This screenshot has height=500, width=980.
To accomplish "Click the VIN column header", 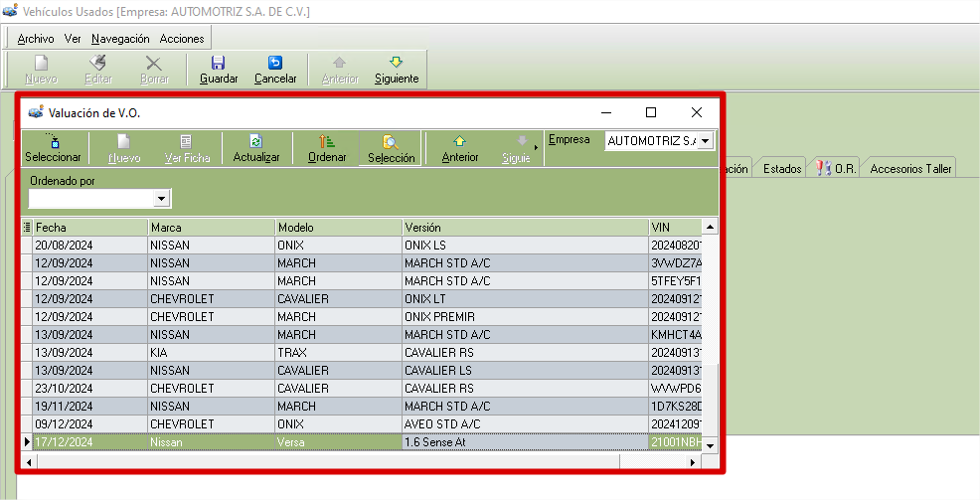I will click(675, 227).
